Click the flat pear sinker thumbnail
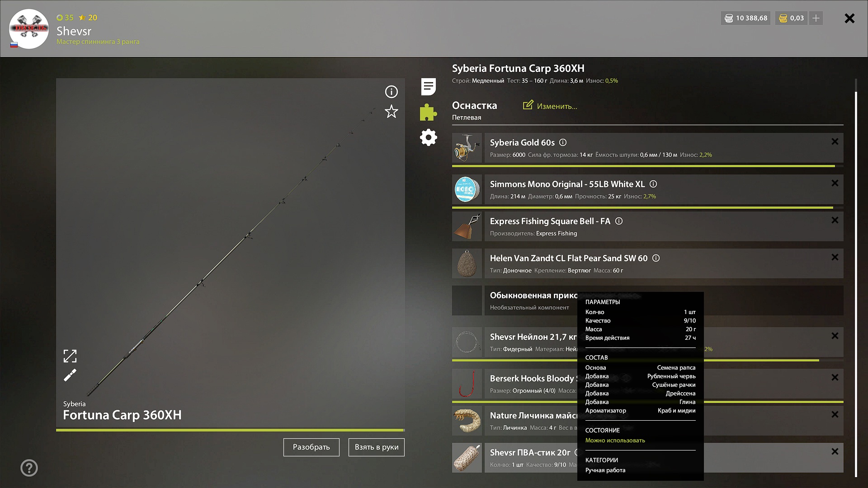Screen dimensions: 868x488 click(467, 263)
